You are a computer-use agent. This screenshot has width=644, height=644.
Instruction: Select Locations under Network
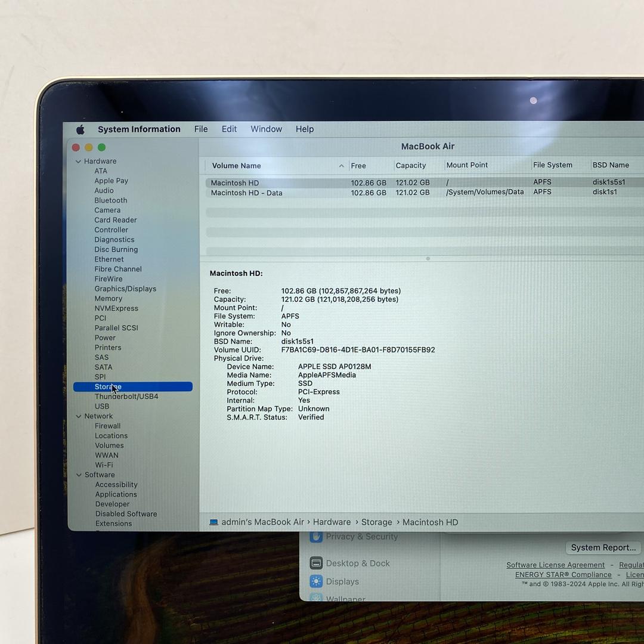(x=112, y=436)
